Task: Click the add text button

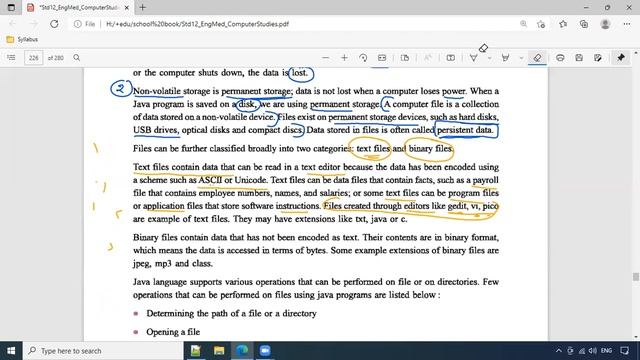Action: [451, 58]
